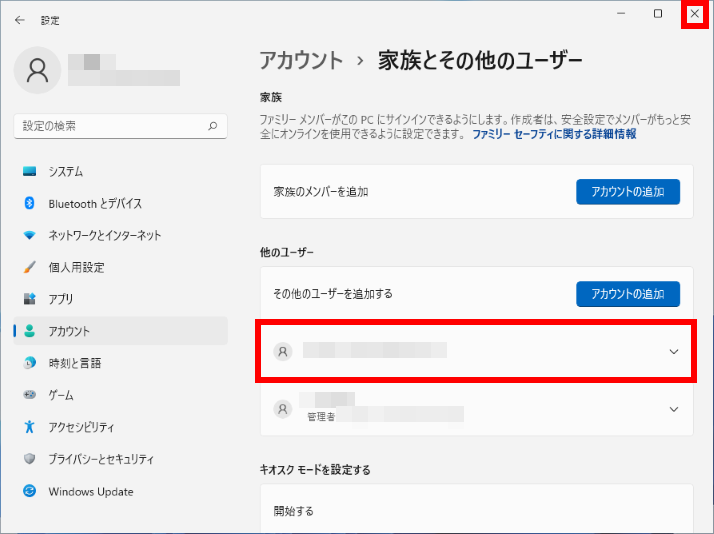Focus the 設定の検索 search box

(x=121, y=126)
